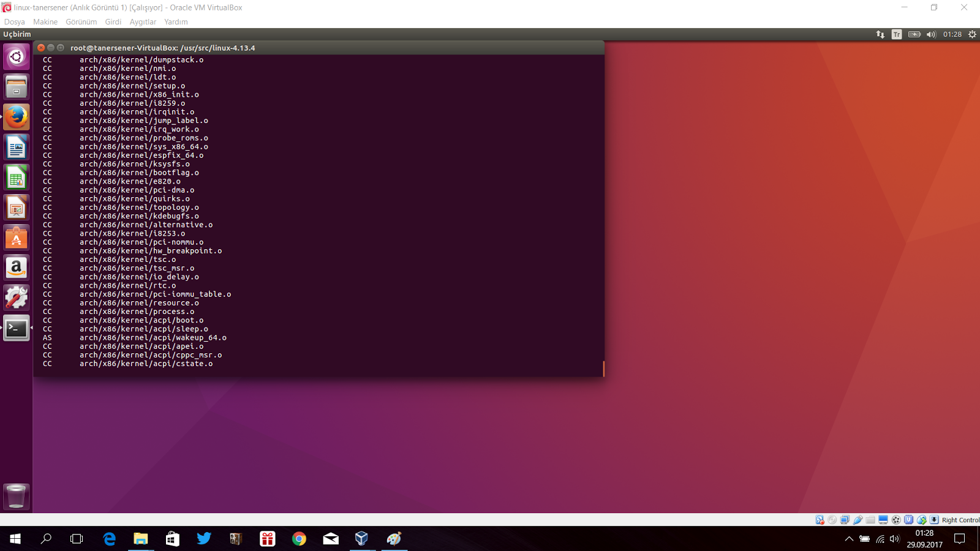The image size is (980, 551).
Task: Toggle the keyboard layout indicator Tr
Action: [896, 34]
